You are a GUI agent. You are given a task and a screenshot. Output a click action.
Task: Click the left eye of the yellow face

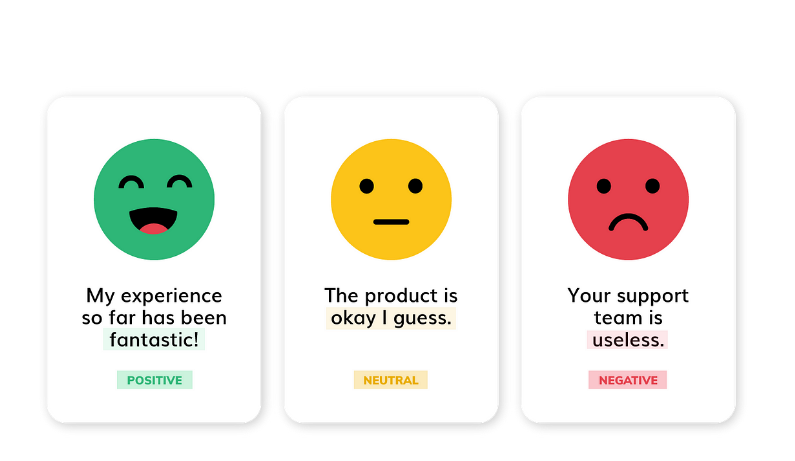click(x=367, y=186)
